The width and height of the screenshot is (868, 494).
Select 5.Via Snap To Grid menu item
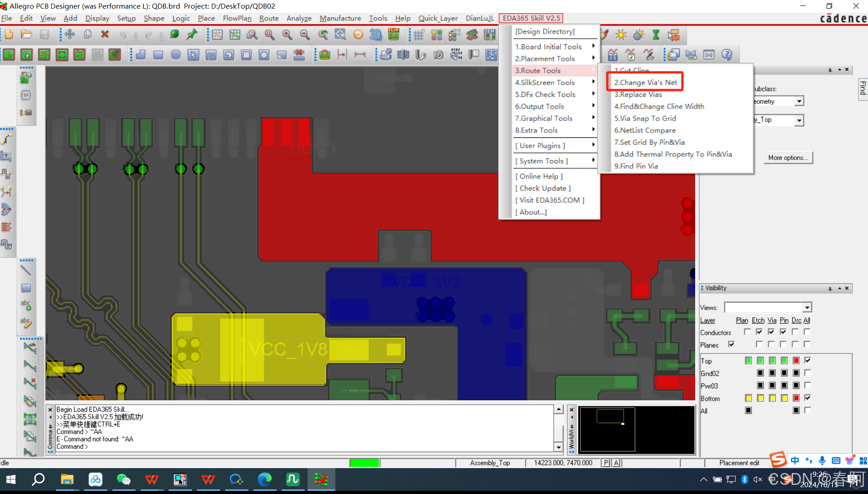(645, 118)
